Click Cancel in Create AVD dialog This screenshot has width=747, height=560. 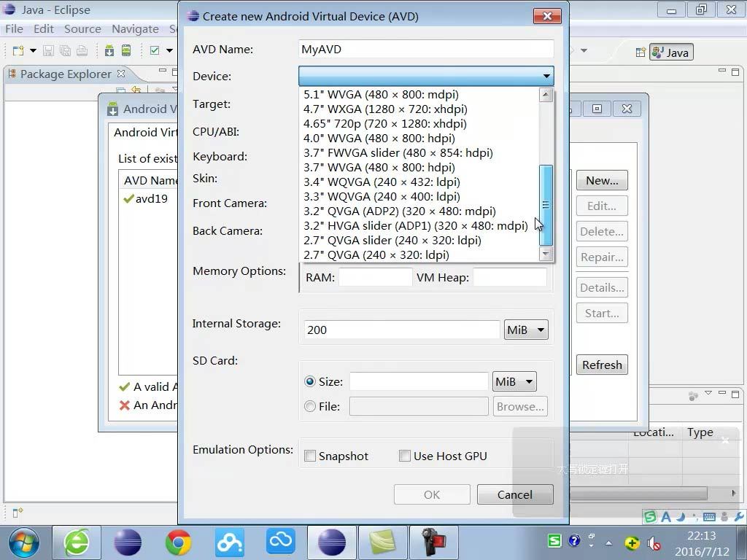[x=515, y=495]
